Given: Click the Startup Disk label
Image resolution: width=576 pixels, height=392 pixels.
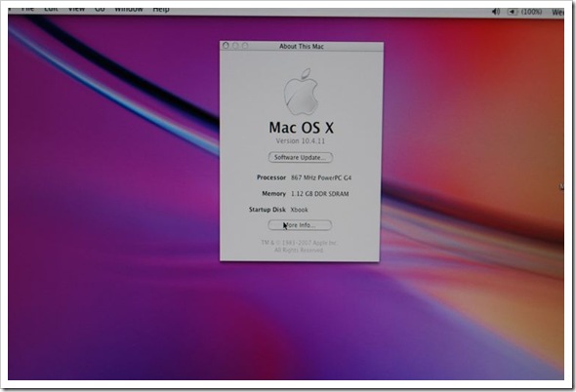Looking at the screenshot, I should (267, 210).
